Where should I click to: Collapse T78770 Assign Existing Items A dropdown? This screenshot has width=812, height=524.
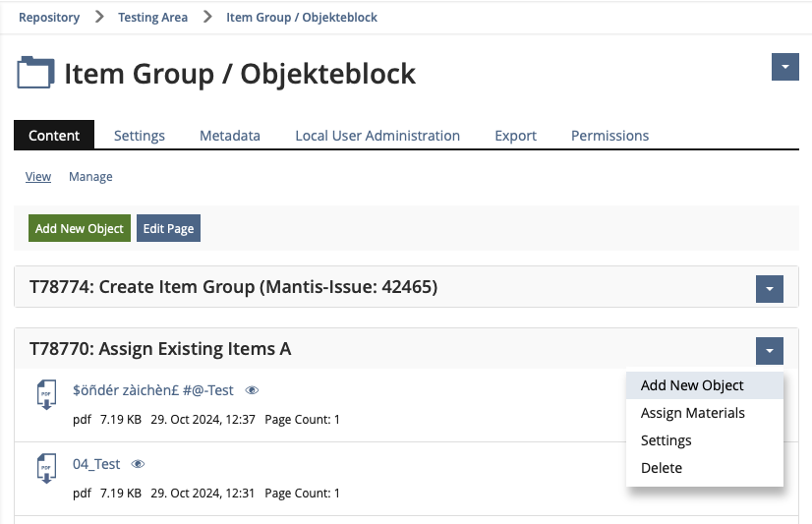click(769, 350)
